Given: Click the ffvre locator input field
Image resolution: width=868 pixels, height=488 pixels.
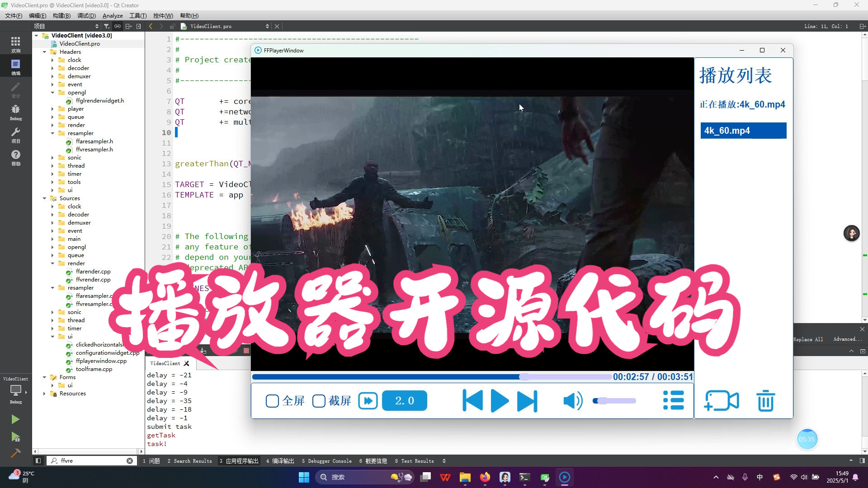Looking at the screenshot, I should click(92, 461).
